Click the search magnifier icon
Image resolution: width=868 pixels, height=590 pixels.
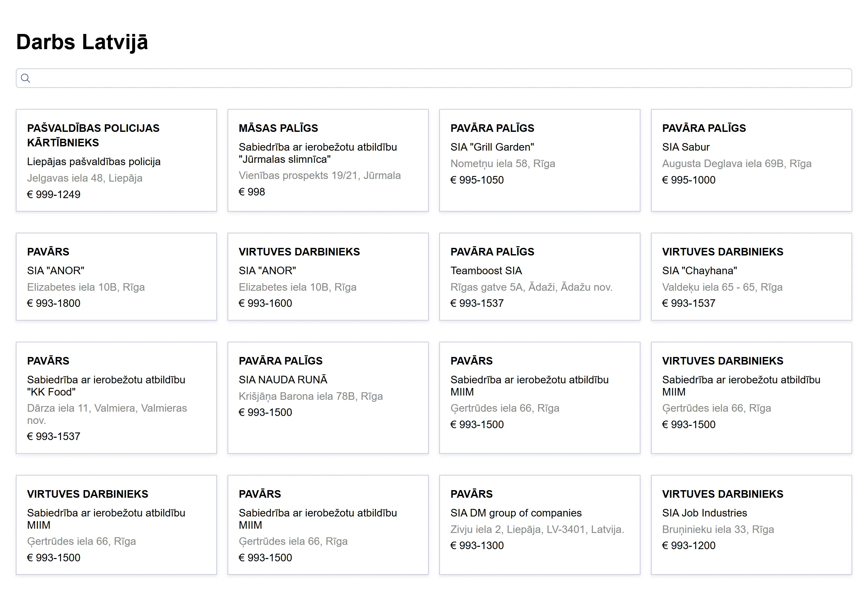click(25, 78)
